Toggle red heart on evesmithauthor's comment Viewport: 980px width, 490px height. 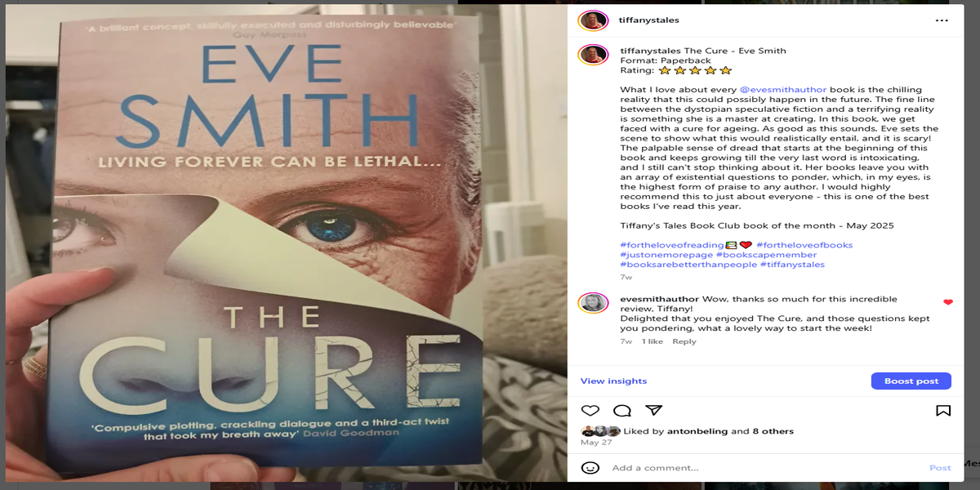point(948,302)
